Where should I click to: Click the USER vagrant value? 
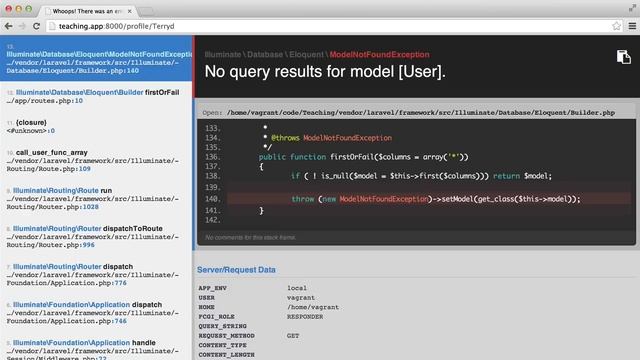point(301,298)
